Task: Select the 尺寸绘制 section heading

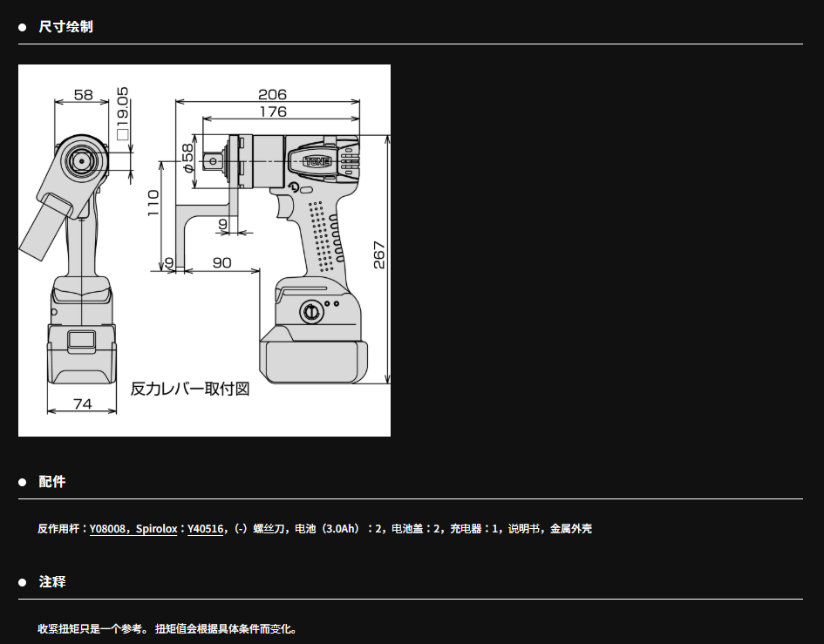Action: [65, 27]
